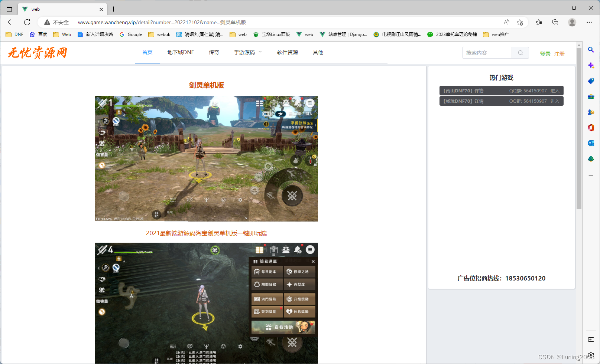Open the 百度 bookmark

click(x=39, y=35)
